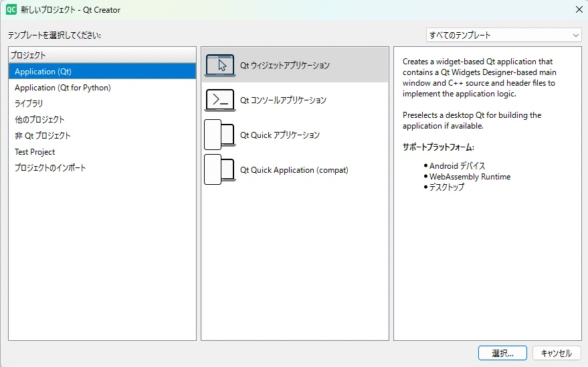
Task: Click the template filter dropdown arrow
Action: tap(576, 35)
